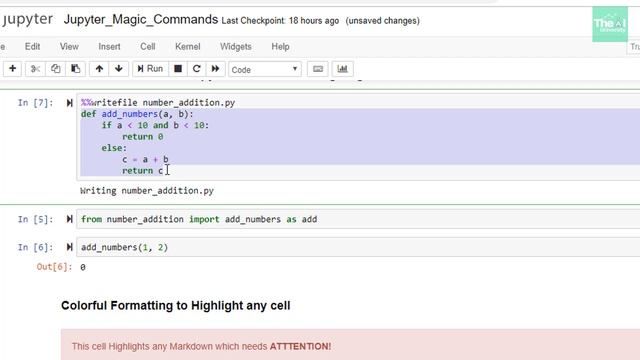Click the 'def add_numbers(a, b):' line

point(137,114)
